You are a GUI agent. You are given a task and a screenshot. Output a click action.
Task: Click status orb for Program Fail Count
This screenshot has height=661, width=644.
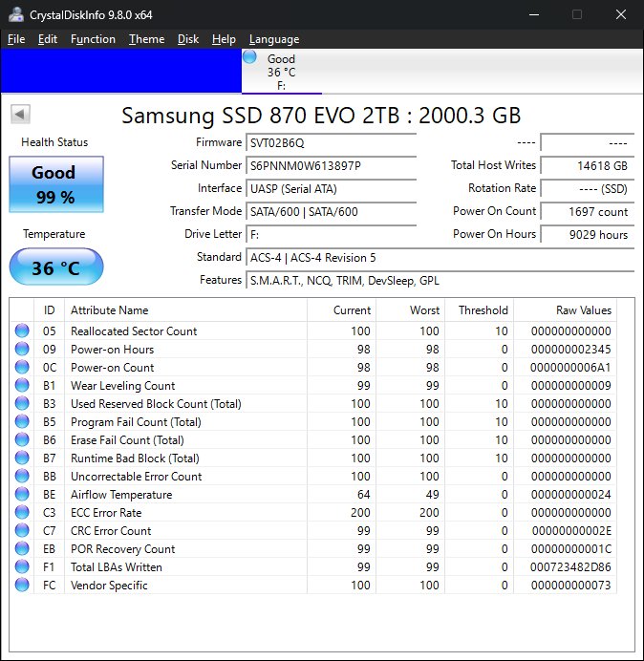22,421
